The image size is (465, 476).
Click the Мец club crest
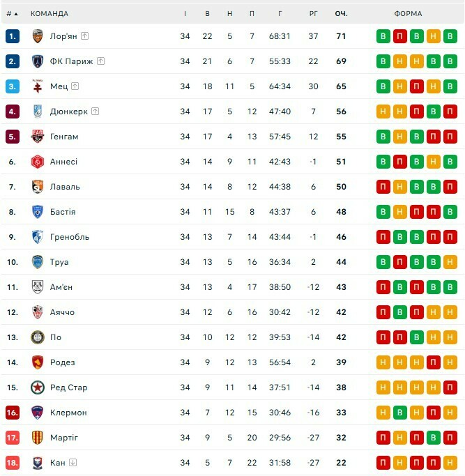pos(38,86)
